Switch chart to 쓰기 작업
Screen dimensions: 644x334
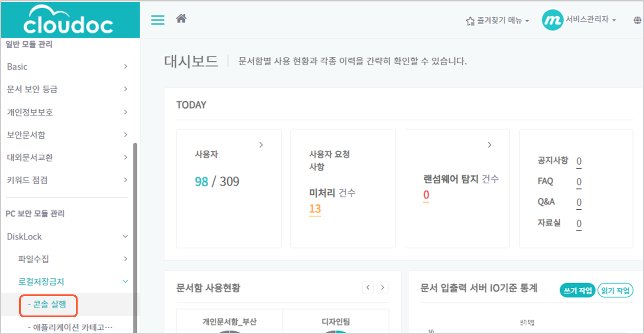pos(578,290)
